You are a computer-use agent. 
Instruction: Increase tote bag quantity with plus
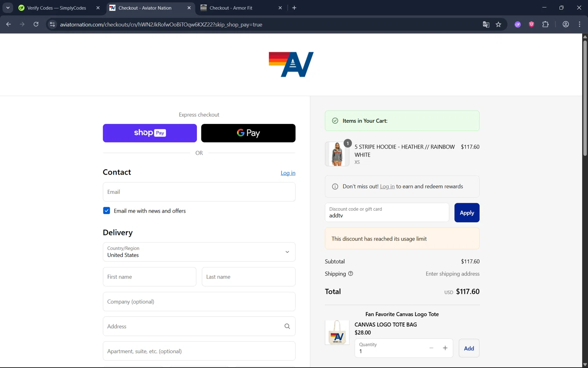coord(445,348)
